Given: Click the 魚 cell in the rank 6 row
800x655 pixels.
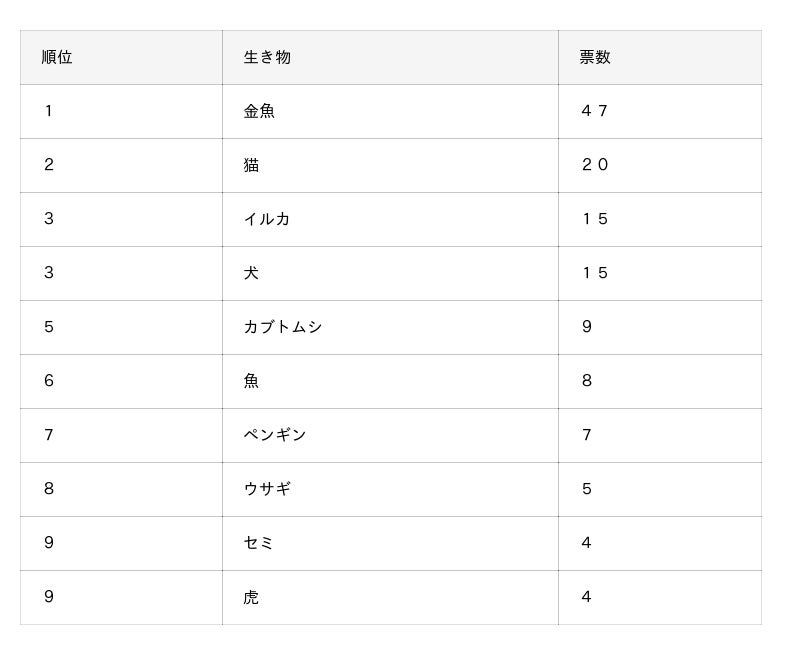Looking at the screenshot, I should pos(251,381).
